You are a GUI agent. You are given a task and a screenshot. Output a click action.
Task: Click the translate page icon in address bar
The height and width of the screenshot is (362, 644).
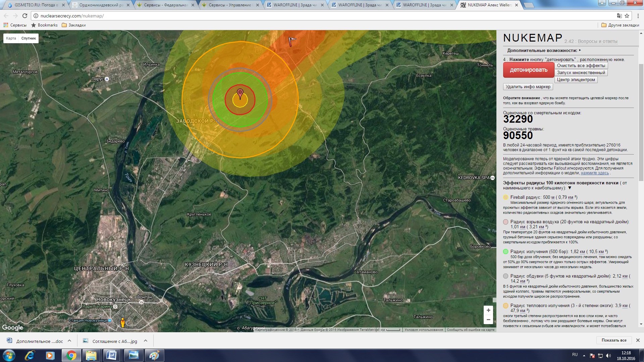[619, 16]
